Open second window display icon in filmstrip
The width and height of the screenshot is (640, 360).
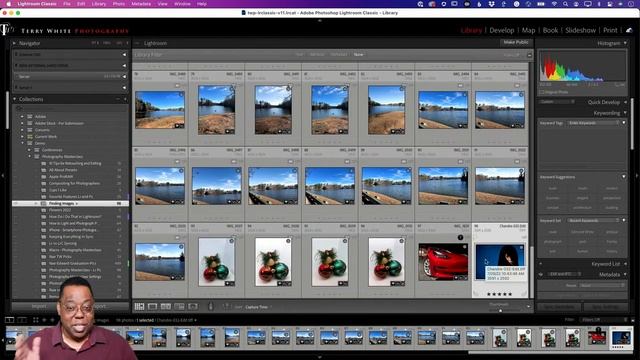(22, 320)
